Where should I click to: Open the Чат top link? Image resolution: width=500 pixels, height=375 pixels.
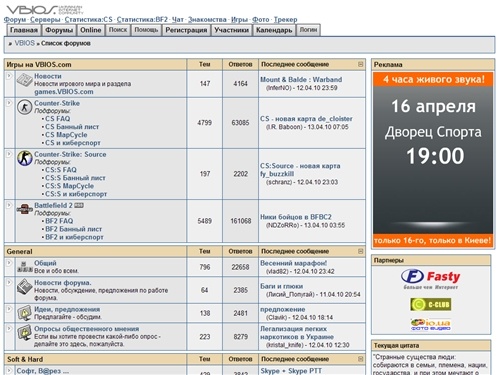click(x=178, y=19)
